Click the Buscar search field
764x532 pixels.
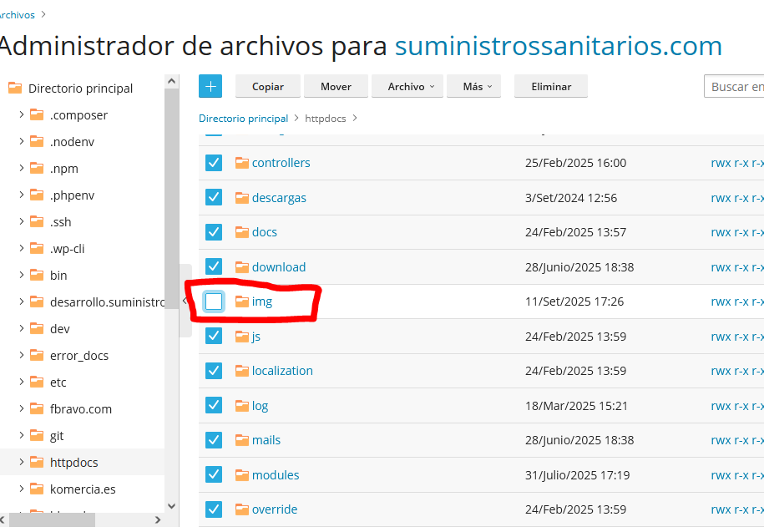pyautogui.click(x=733, y=86)
